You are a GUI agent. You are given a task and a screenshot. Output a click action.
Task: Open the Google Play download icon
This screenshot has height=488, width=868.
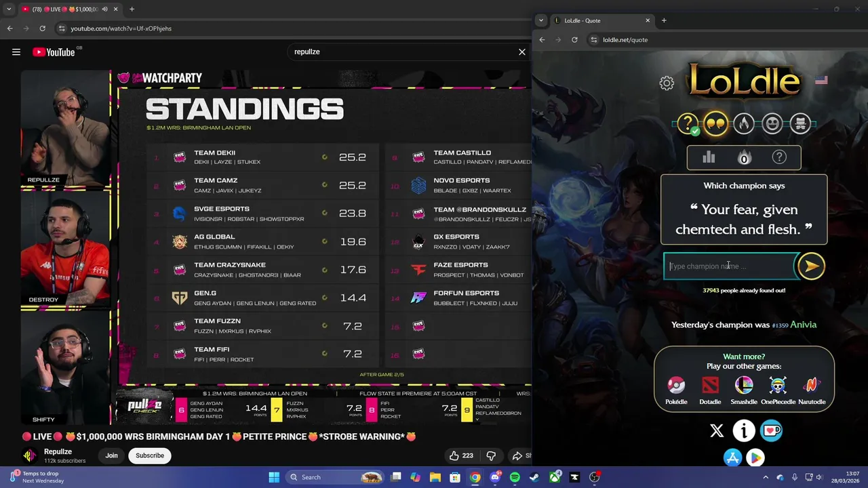point(755,458)
